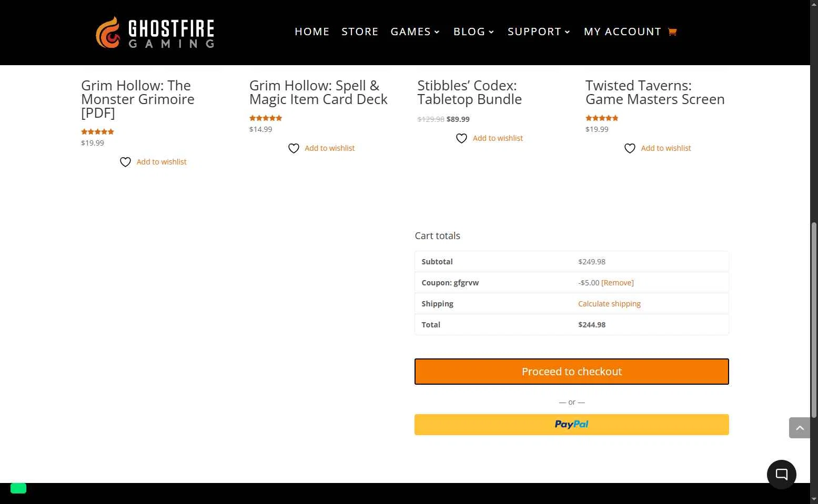
Task: Click Proceed to checkout button
Action: pyautogui.click(x=572, y=372)
